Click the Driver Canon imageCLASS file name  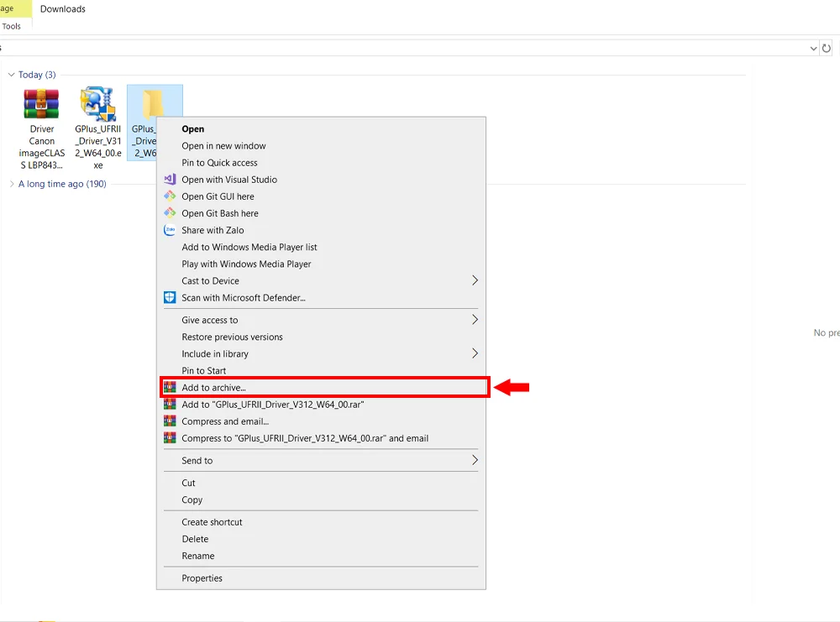point(42,147)
